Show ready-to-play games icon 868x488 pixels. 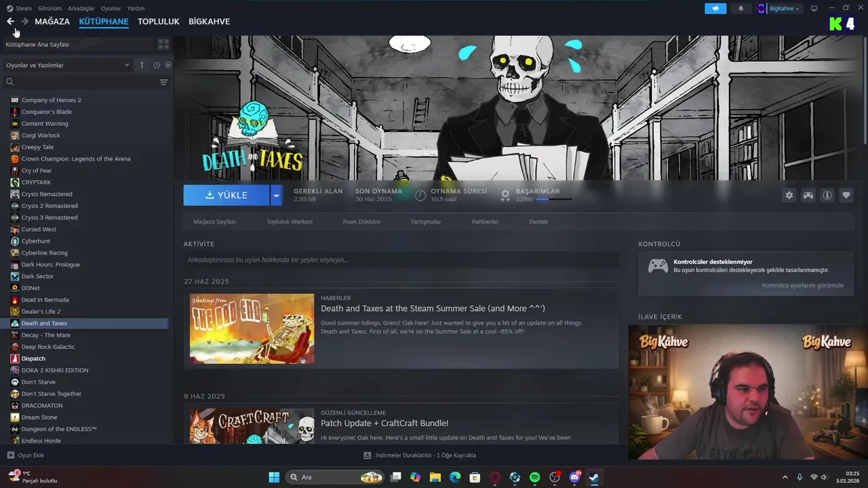click(x=168, y=65)
